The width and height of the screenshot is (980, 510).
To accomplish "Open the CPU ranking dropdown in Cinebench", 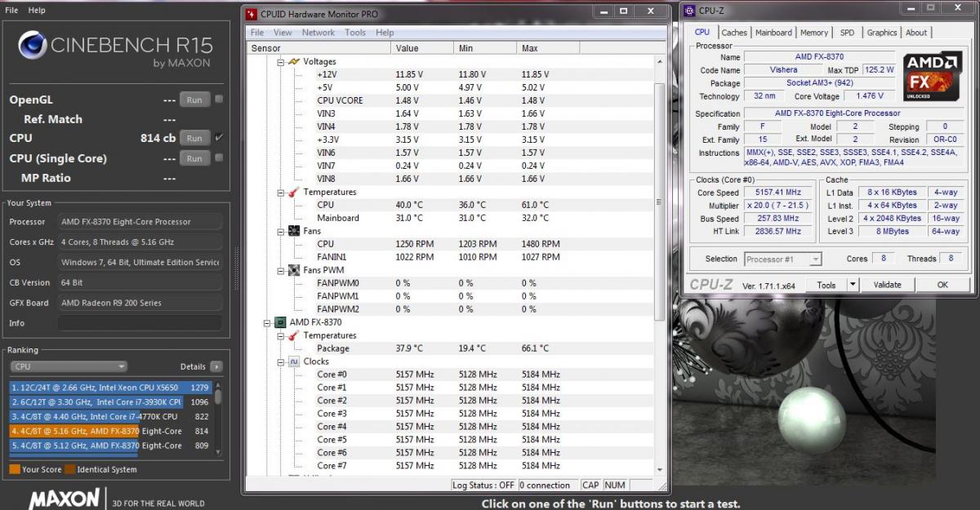I will pos(69,367).
